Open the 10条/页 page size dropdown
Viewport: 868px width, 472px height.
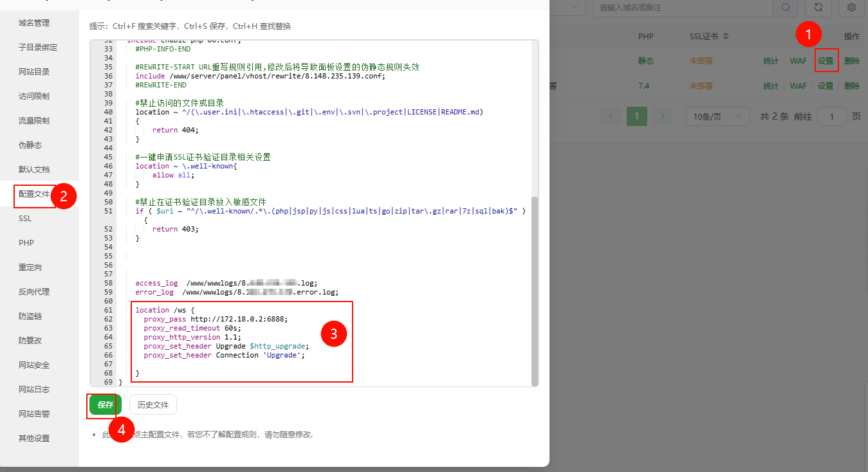tap(718, 116)
